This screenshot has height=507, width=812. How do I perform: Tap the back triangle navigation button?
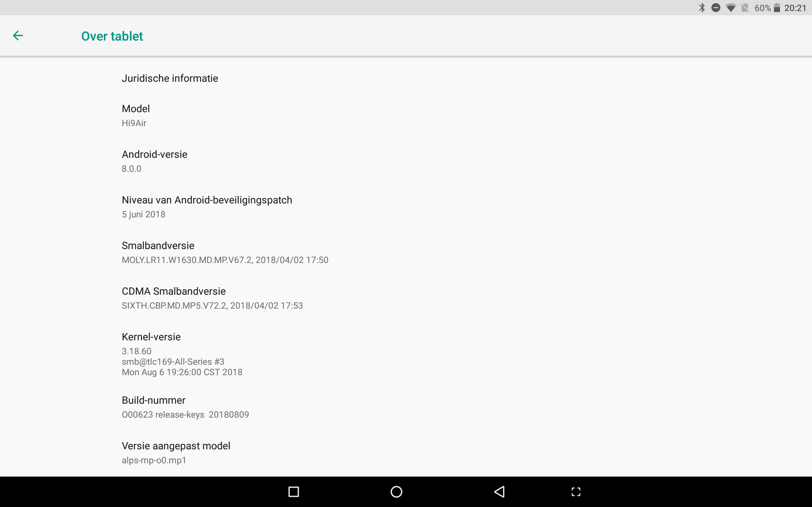click(x=499, y=491)
